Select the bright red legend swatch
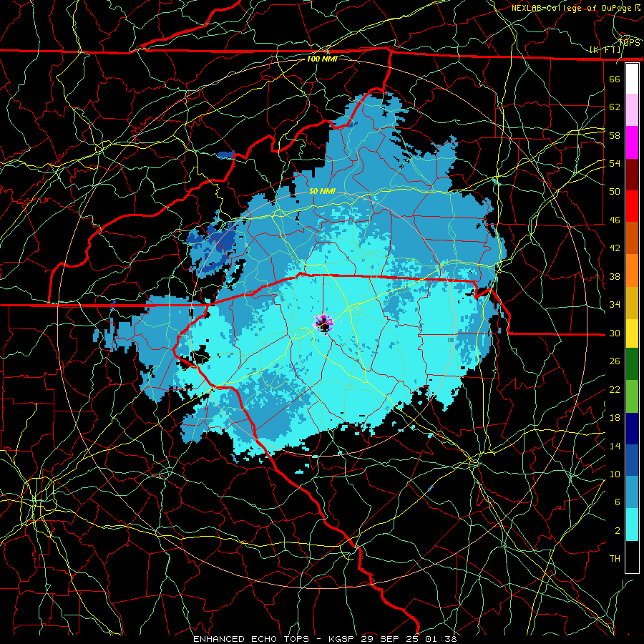Viewport: 644px width, 644px height. tap(632, 206)
